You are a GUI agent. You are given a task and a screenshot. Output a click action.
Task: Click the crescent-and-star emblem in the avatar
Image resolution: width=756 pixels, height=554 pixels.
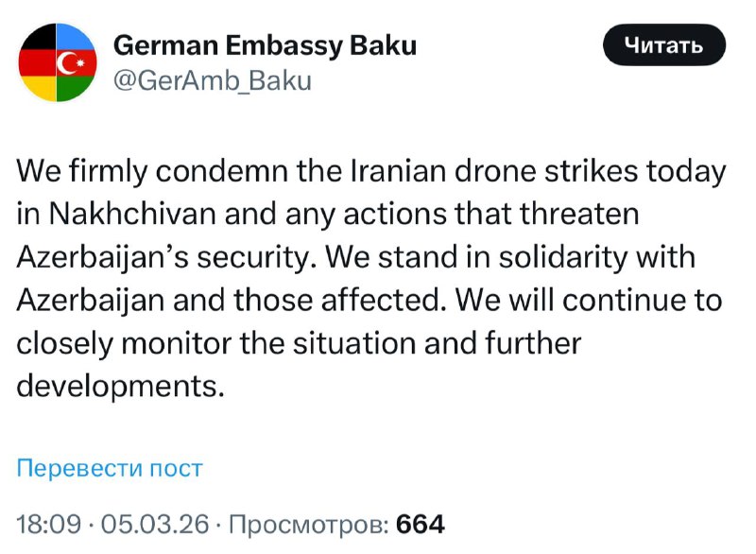pyautogui.click(x=73, y=61)
